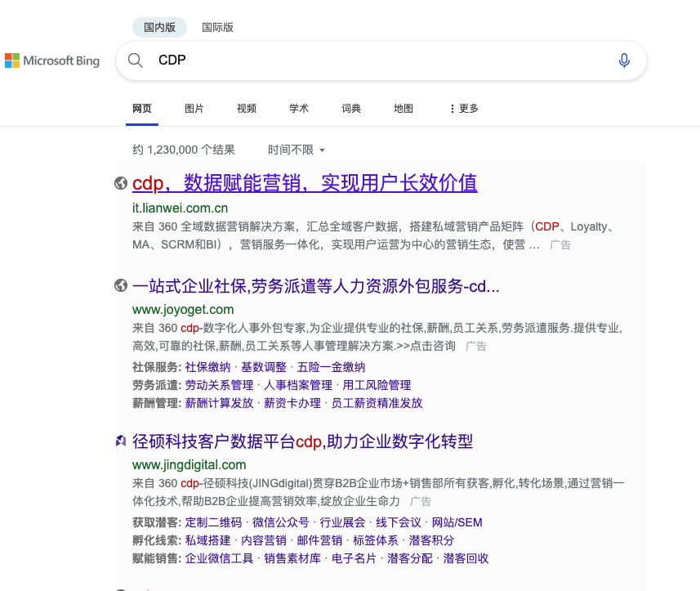Click the 内容营销 sublink
This screenshot has width=700, height=591.
point(264,540)
